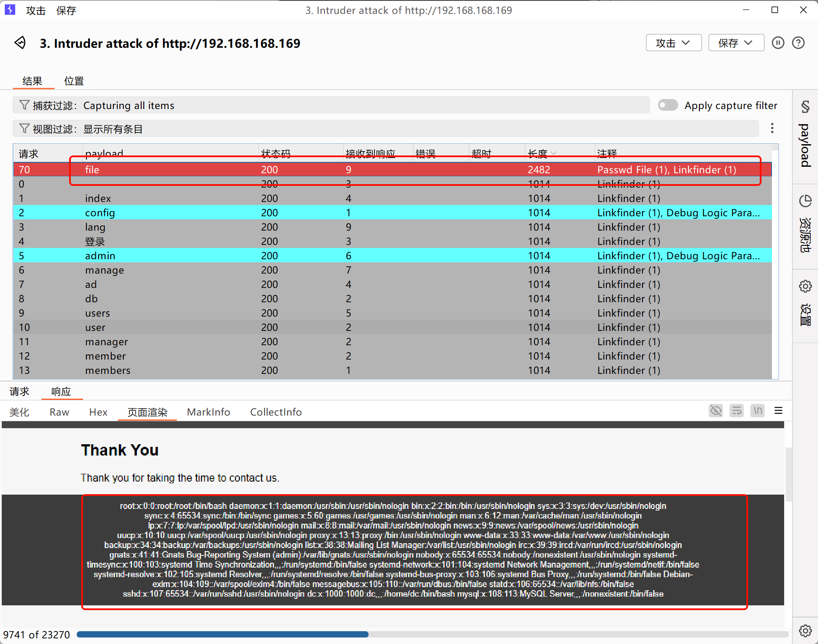Viewport: 818px width, 644px height.
Task: Open the payload side panel
Action: click(805, 137)
